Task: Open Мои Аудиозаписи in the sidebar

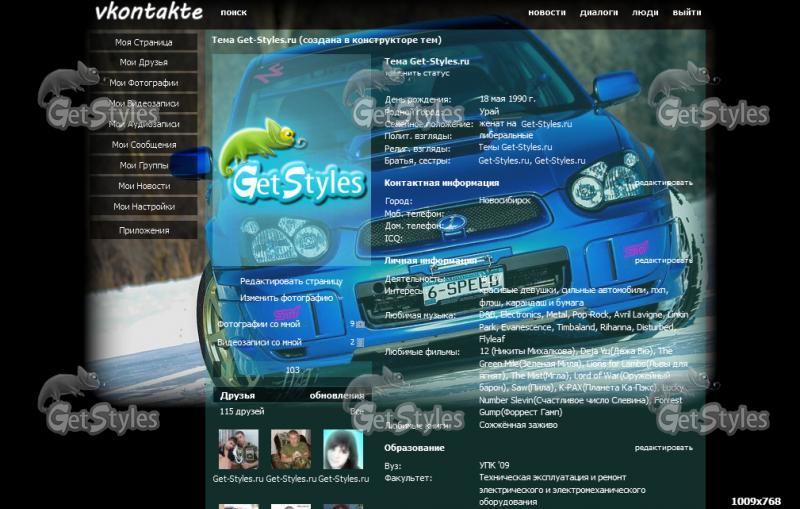Action: (x=143, y=124)
